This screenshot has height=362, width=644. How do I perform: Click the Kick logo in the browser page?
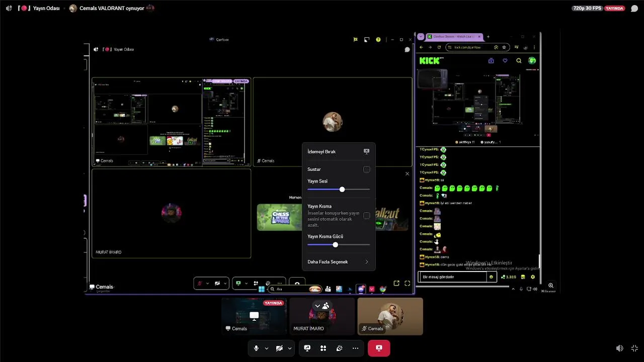point(431,61)
